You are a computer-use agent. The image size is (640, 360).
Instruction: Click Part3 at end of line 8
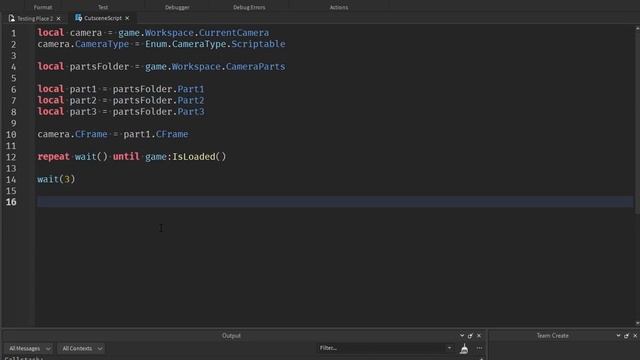191,111
